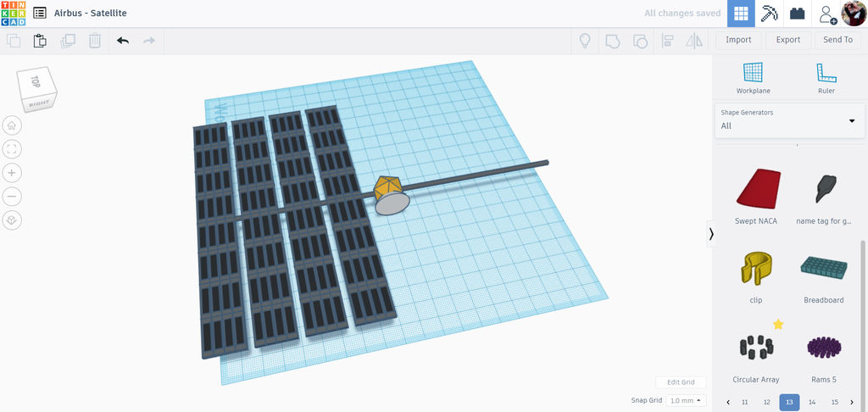Click the Home view button
Image resolution: width=868 pixels, height=412 pixels.
click(12, 125)
